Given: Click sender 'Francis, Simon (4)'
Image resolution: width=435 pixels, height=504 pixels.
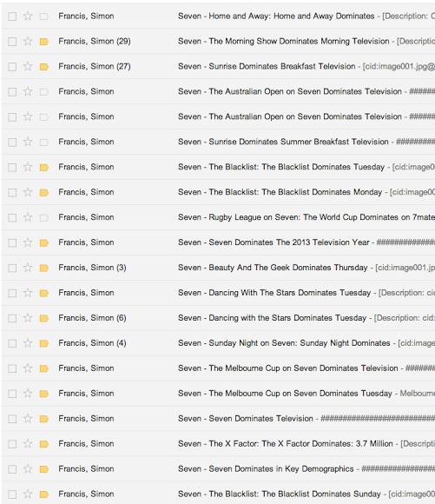Looking at the screenshot, I should pyautogui.click(x=92, y=343).
